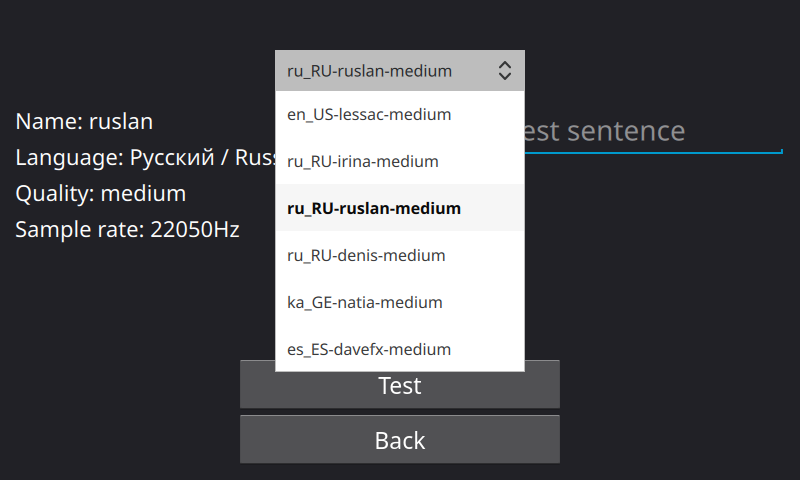The image size is (800, 480).
Task: Focus the test sentence input field
Action: 653,132
